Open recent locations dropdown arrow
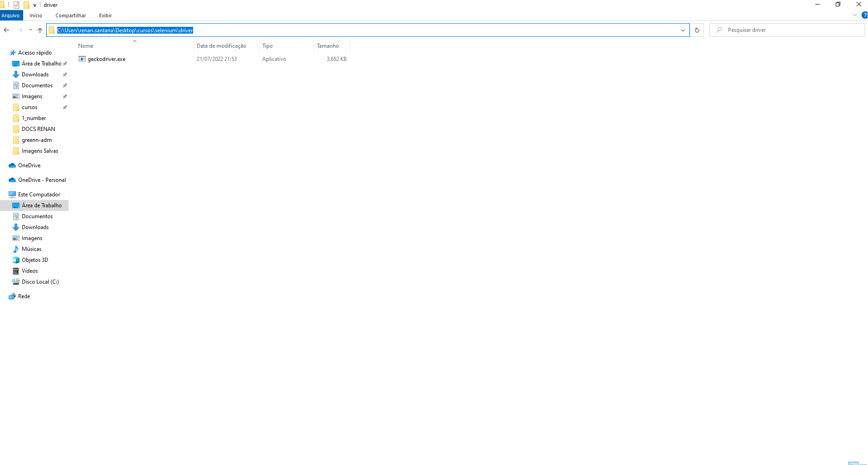This screenshot has height=465, width=868. pyautogui.click(x=30, y=30)
